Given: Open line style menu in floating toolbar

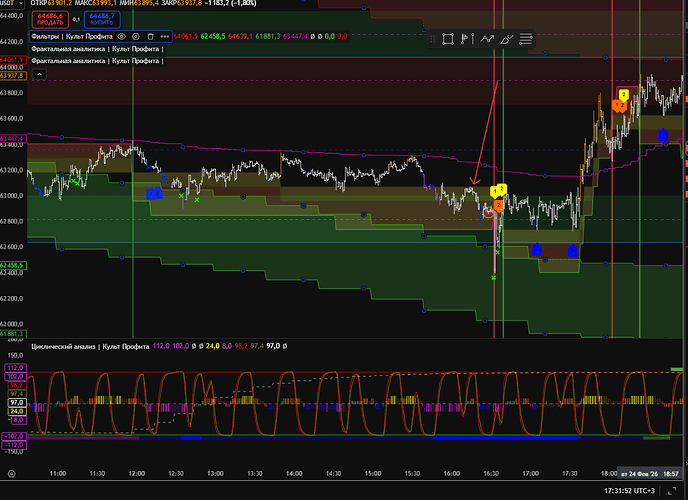Looking at the screenshot, I should coord(525,39).
